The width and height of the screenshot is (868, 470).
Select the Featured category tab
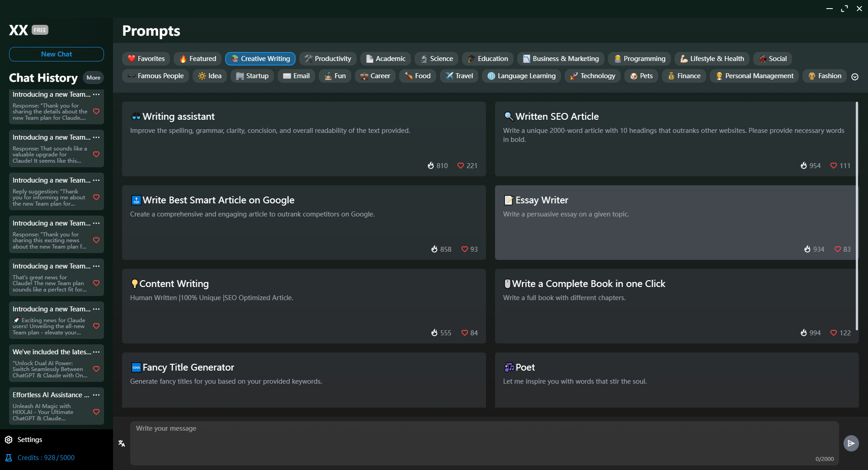coord(198,59)
